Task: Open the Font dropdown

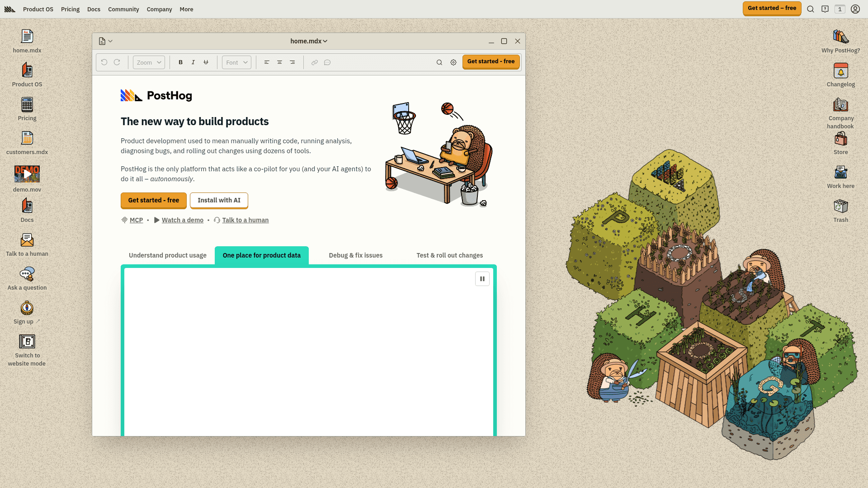Action: 236,62
